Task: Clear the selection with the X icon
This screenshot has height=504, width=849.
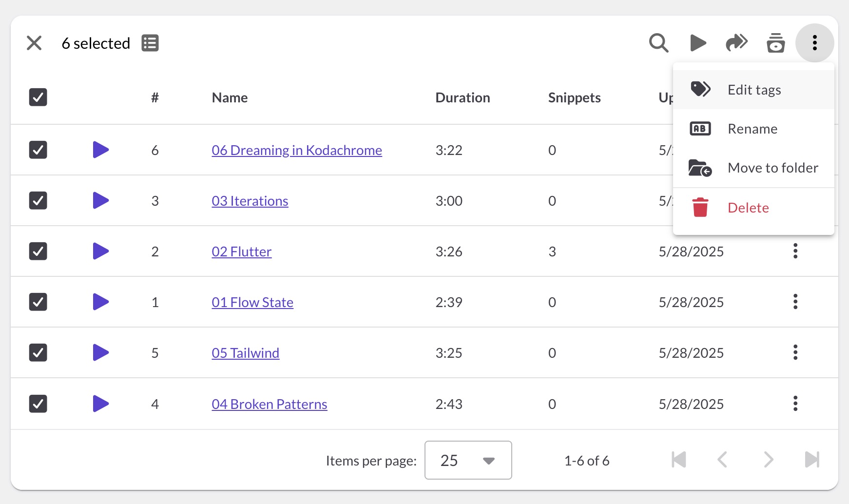Action: tap(34, 43)
